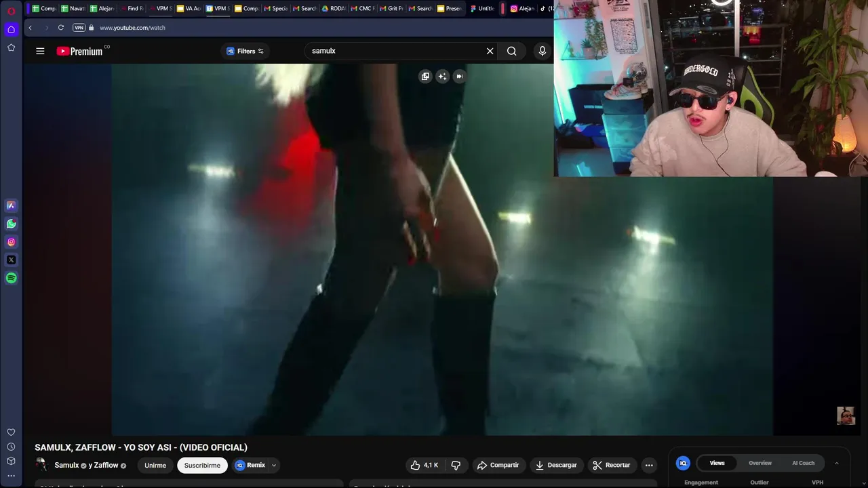The width and height of the screenshot is (868, 488).
Task: Switch to the 'Grit Pr' Gmail browser tab
Action: (x=392, y=9)
